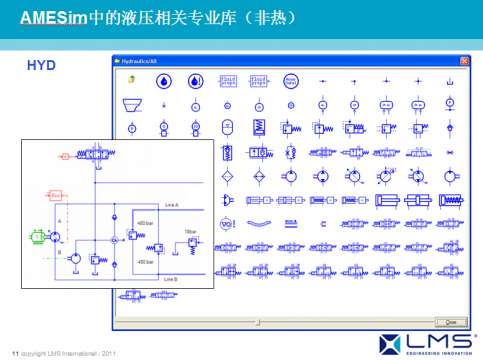The image size is (483, 360).
Task: Choose the round circle icon after fluid props
Action: (x=291, y=81)
